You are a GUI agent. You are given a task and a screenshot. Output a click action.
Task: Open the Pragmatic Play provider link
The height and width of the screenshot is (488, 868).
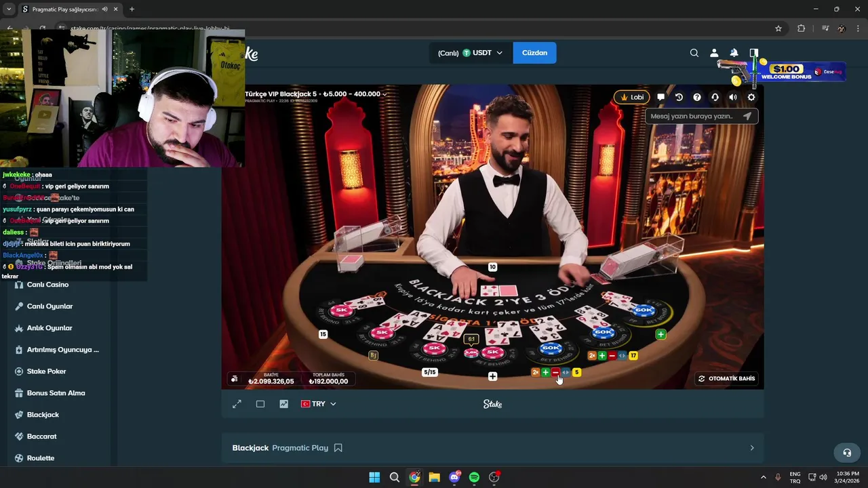tap(300, 448)
